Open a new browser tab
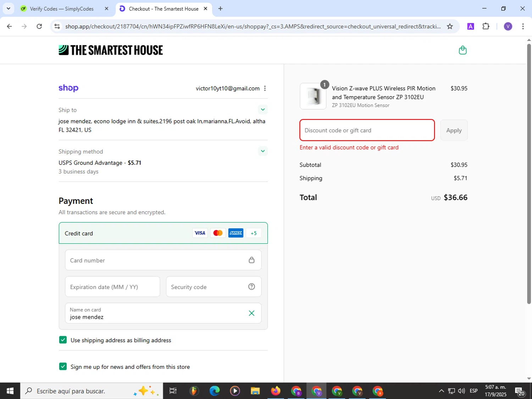Viewport: 532px width, 399px height. coord(220,9)
